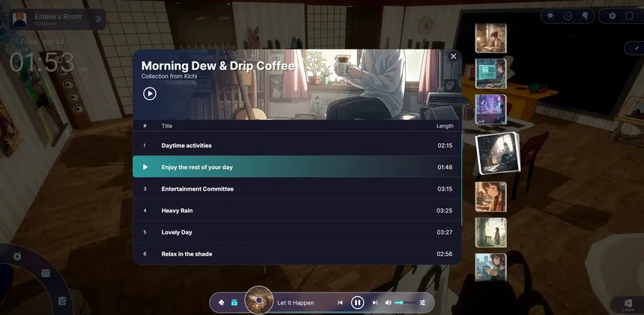Select the girl reading in library thumbnail
The height and width of the screenshot is (315, 644).
[x=490, y=38]
